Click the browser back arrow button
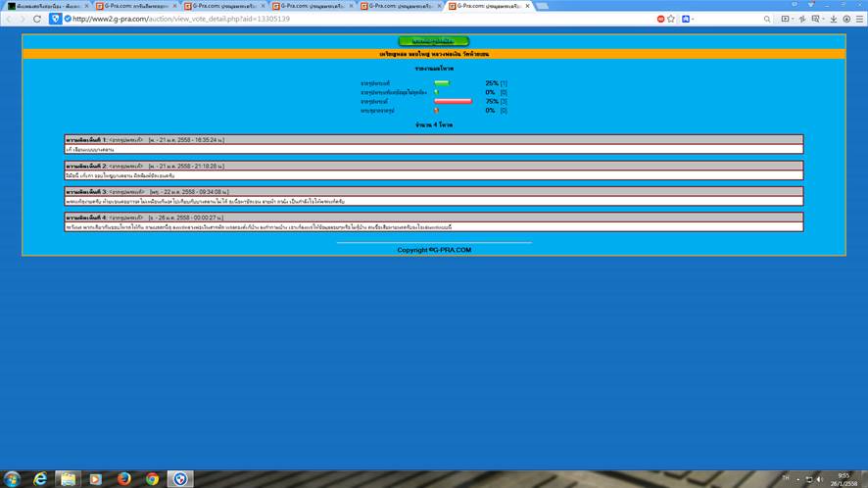The image size is (868, 488). [x=9, y=19]
